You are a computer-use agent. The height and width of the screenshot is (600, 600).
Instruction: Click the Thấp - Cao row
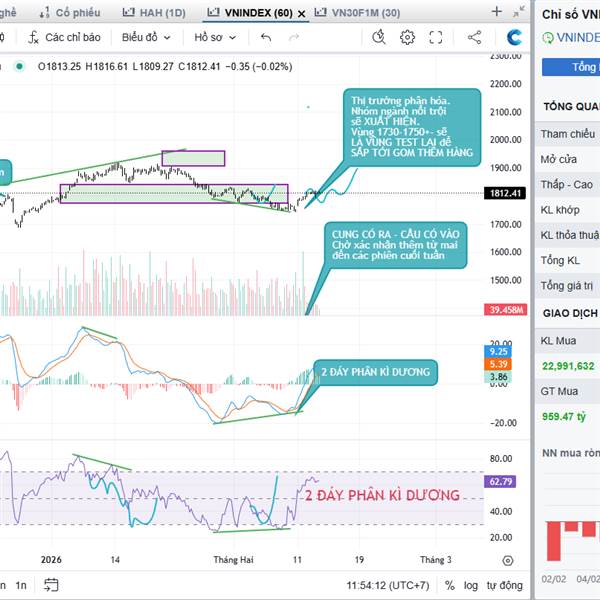[567, 185]
